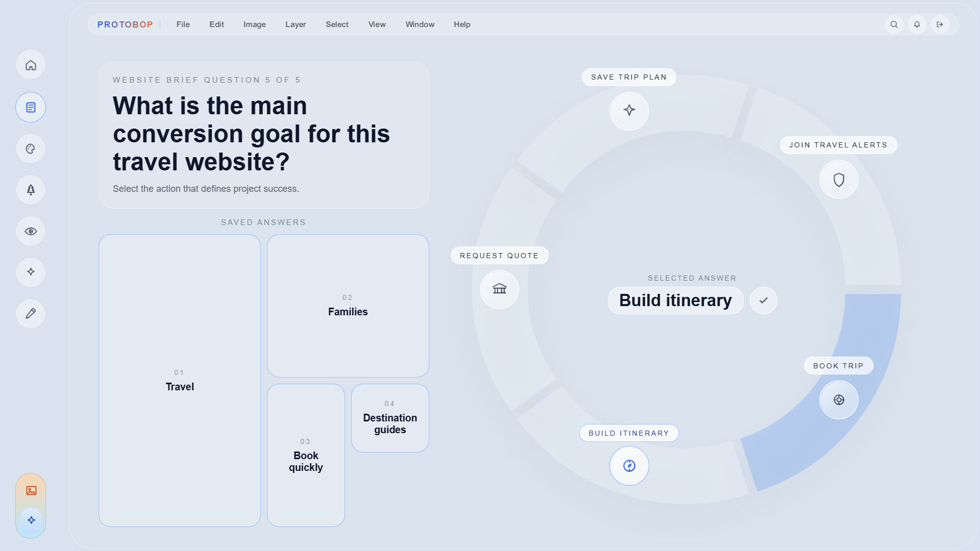Open search in the top bar
The width and height of the screenshot is (980, 551).
click(894, 24)
